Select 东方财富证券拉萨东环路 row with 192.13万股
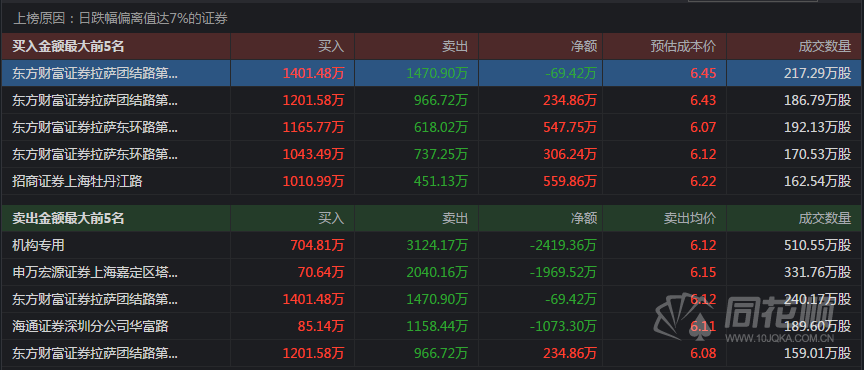 432,127
